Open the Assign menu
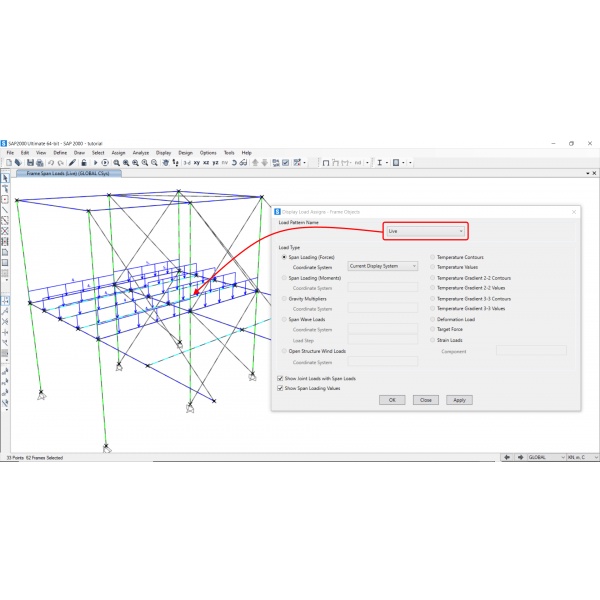This screenshot has height=600, width=600. coord(118,152)
